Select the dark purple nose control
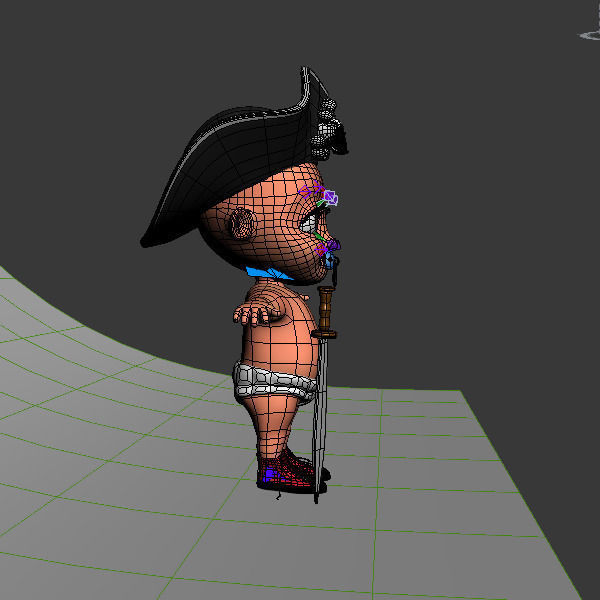Image resolution: width=600 pixels, height=600 pixels. 333,245
